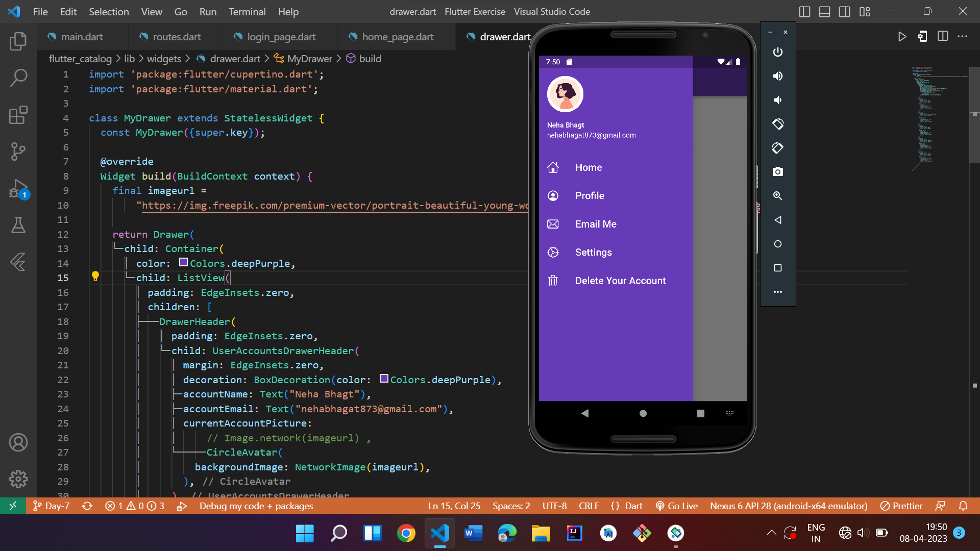980x551 pixels.
Task: Change the Dart language mode
Action: tap(633, 506)
